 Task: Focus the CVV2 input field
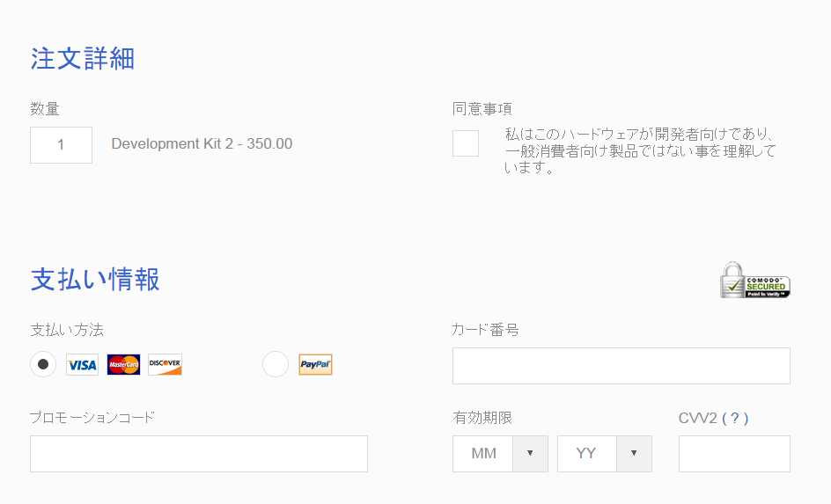[x=734, y=454]
